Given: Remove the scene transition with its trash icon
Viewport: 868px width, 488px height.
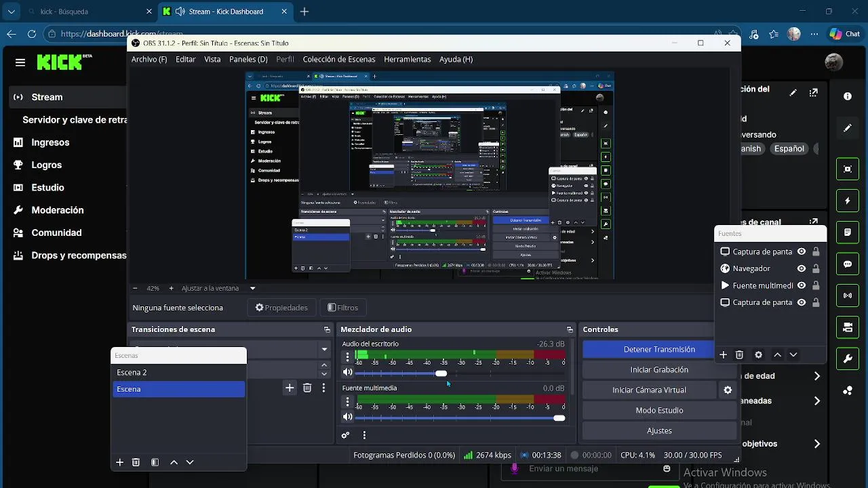Looking at the screenshot, I should tap(307, 388).
